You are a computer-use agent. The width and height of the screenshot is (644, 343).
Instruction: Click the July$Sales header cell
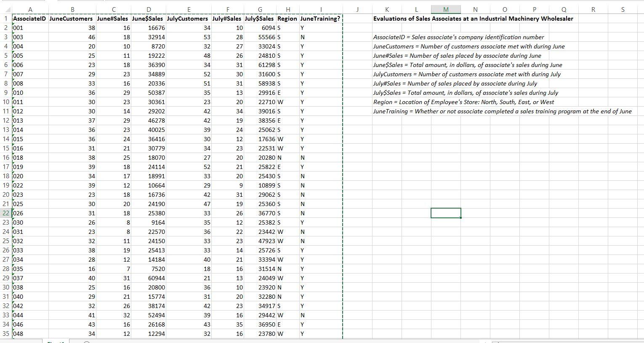(260, 19)
